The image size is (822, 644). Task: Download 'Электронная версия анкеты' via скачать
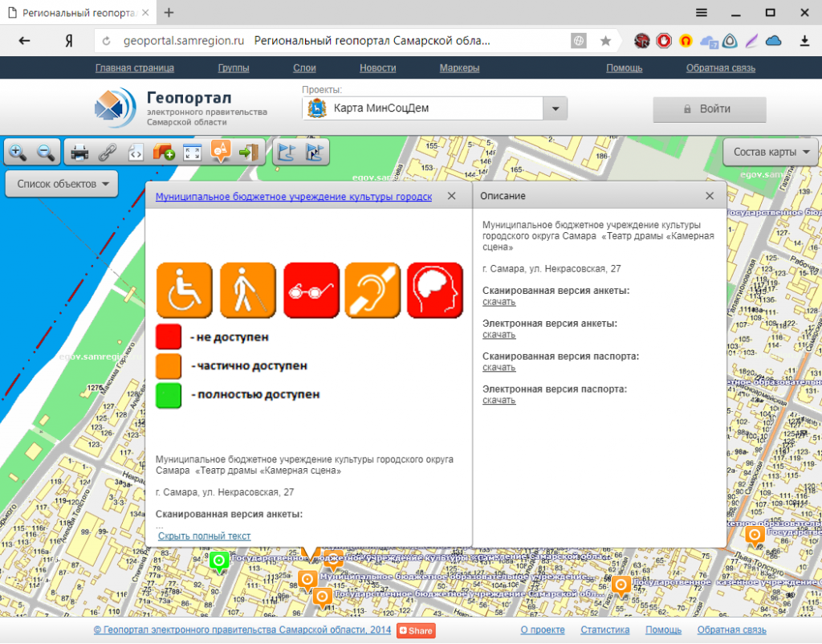point(499,335)
